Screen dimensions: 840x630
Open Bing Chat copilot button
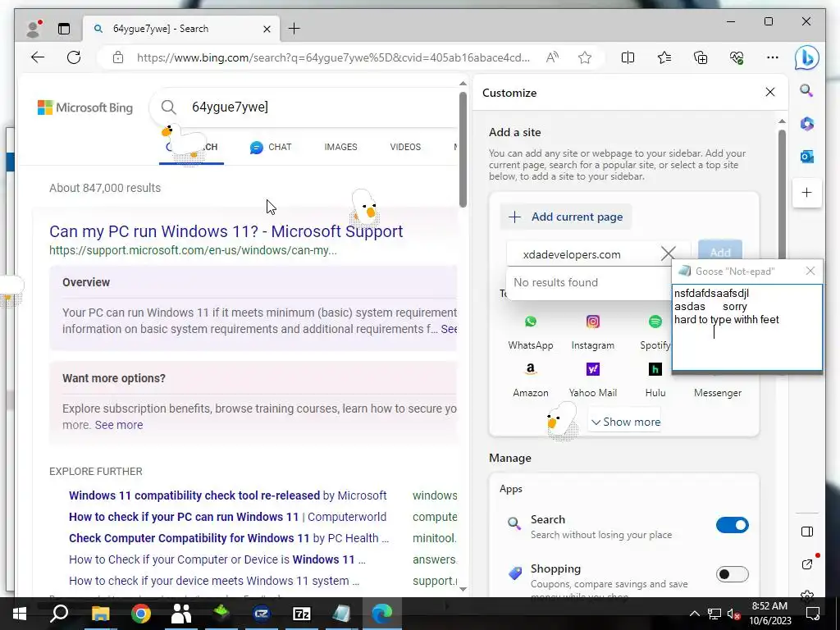(807, 57)
